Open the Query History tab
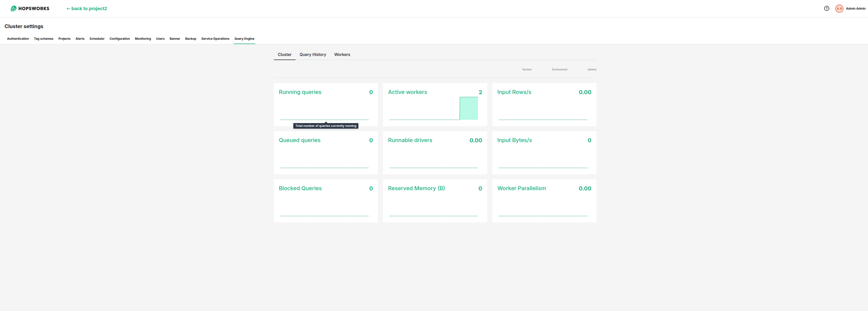Viewport: 868px width, 311px height. (313, 55)
